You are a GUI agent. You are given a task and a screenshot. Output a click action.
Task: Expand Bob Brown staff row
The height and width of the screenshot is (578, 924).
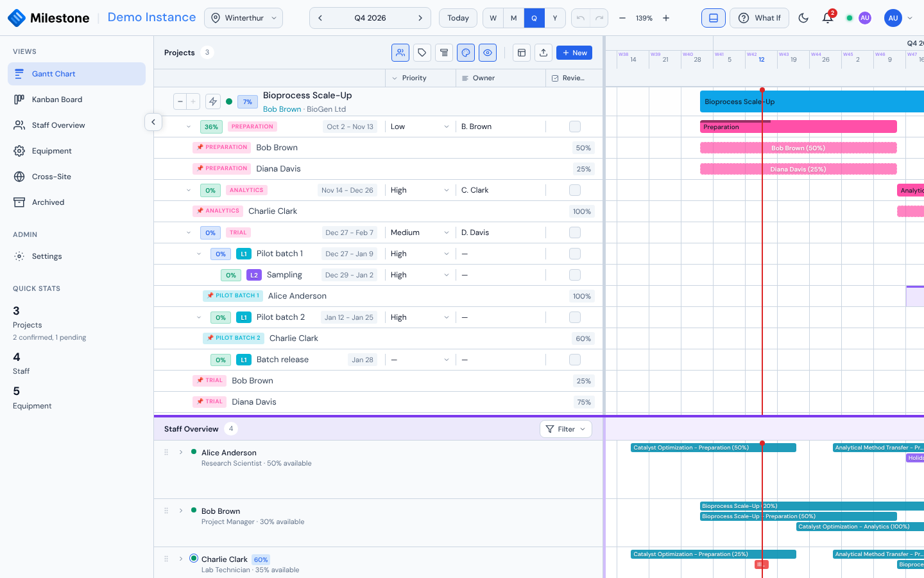coord(181,511)
